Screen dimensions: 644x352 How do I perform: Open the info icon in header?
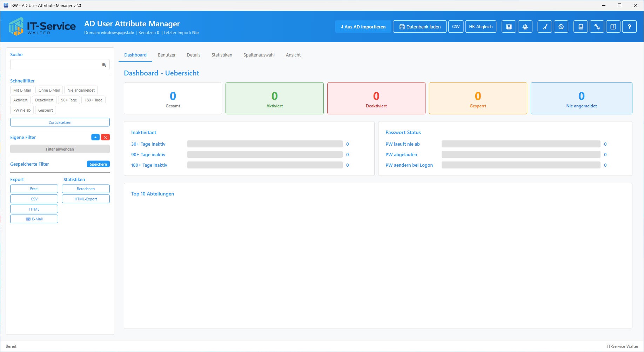pyautogui.click(x=613, y=27)
